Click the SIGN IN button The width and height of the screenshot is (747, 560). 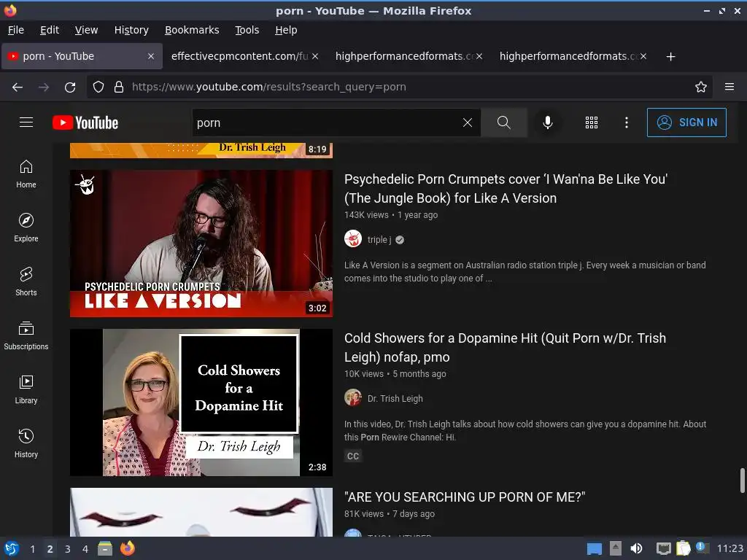point(686,122)
